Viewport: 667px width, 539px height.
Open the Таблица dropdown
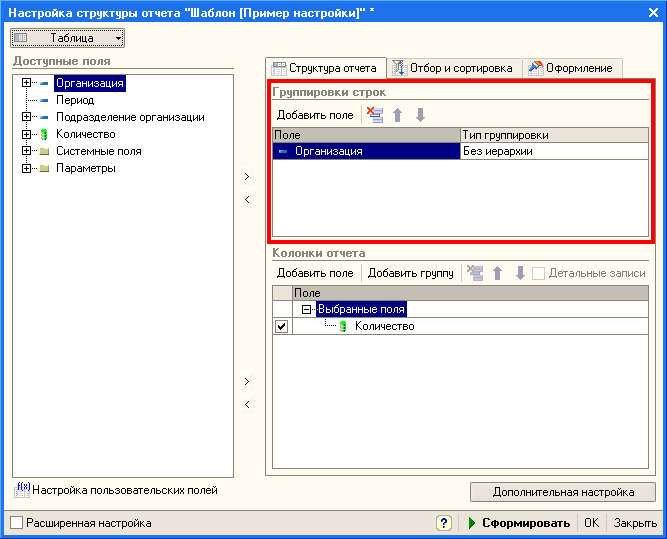tap(68, 38)
